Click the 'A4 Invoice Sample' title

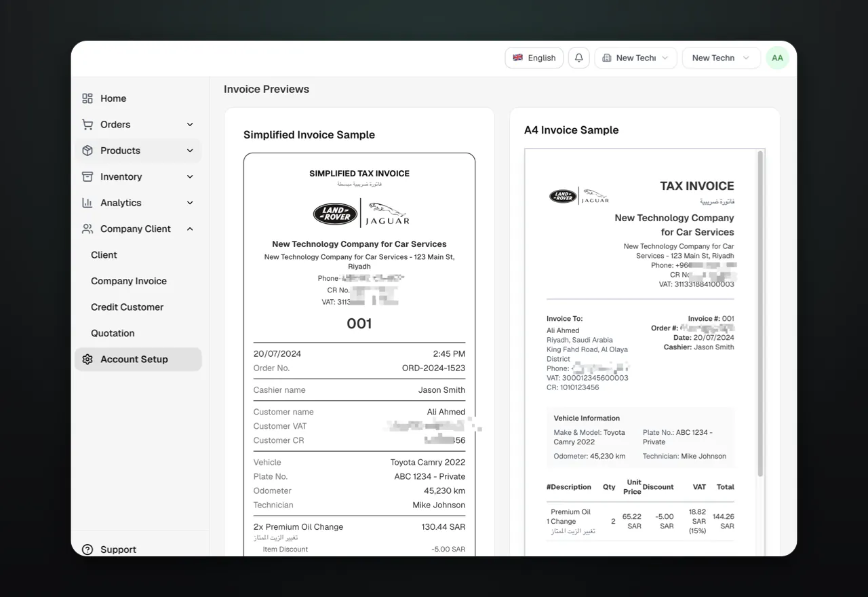click(x=572, y=130)
